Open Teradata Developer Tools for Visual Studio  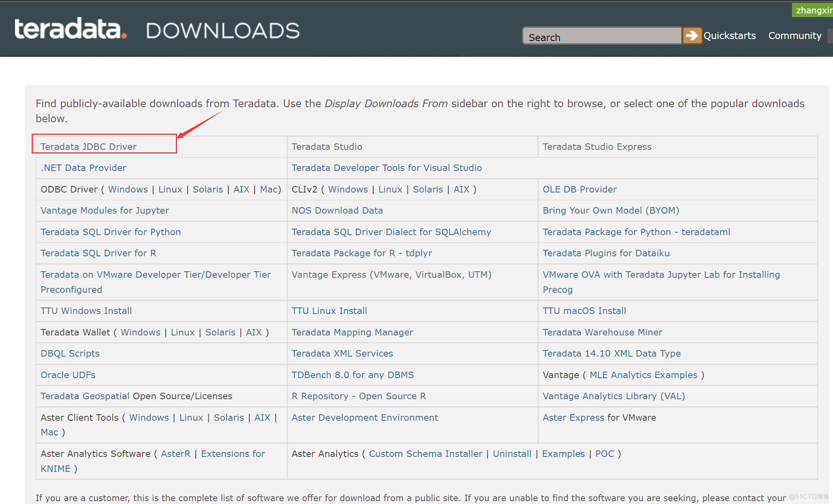point(387,168)
